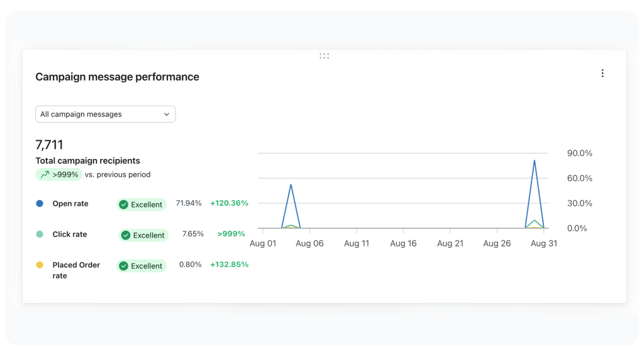Click the Aug 11 axis label

(357, 243)
